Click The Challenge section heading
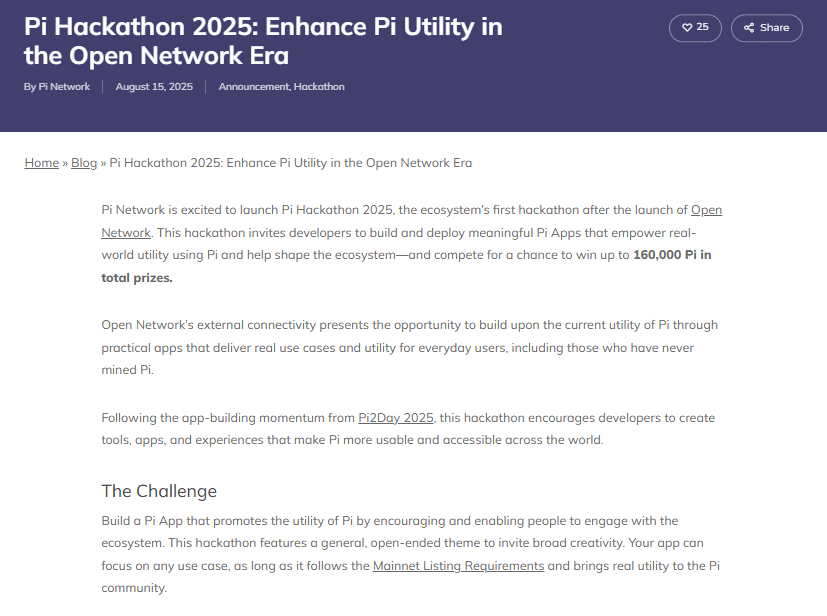 (x=159, y=491)
